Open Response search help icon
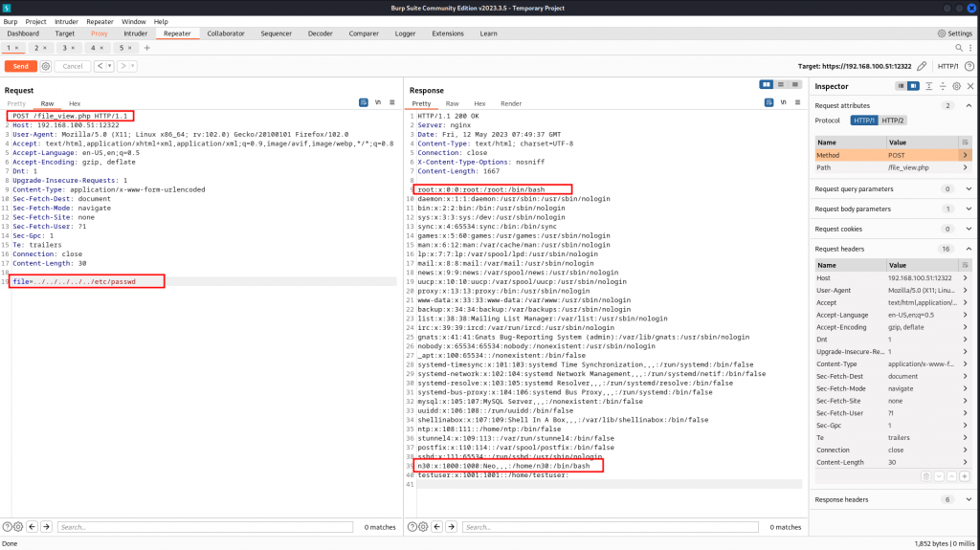Image resolution: width=980 pixels, height=550 pixels. [412, 527]
